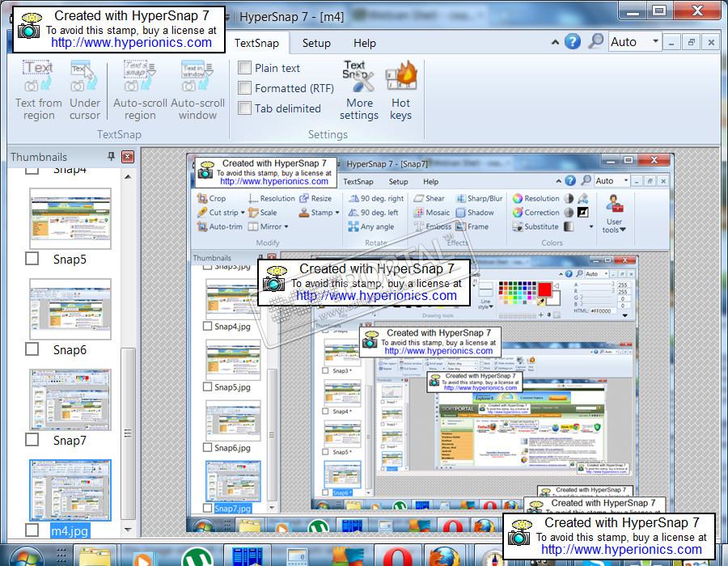Click 90 deg. right in the captured image
The height and width of the screenshot is (566, 728).
pyautogui.click(x=376, y=199)
